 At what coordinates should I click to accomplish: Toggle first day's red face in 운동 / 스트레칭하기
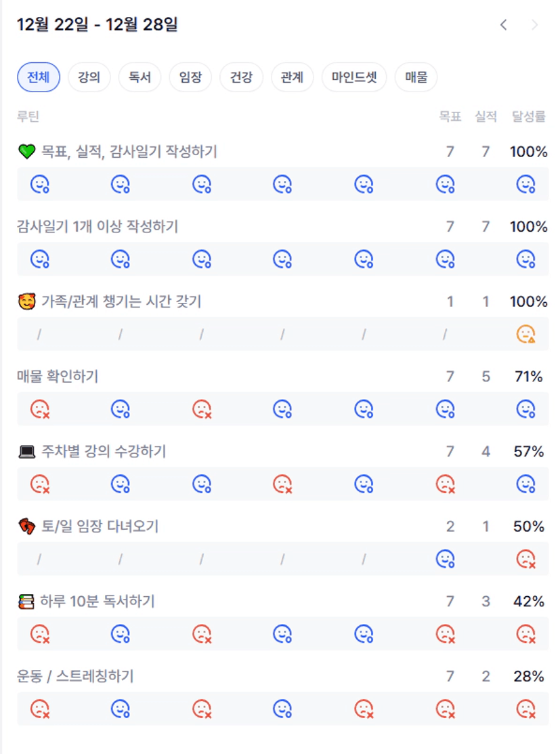(x=40, y=709)
